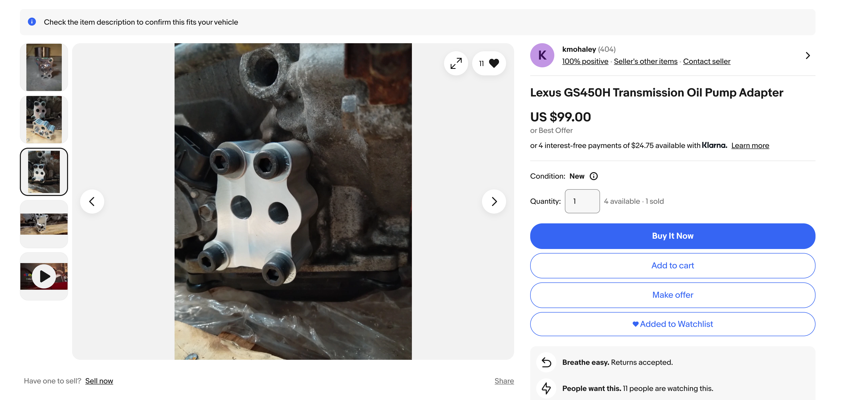Add the item to cart
This screenshot has height=400, width=868.
pos(673,266)
